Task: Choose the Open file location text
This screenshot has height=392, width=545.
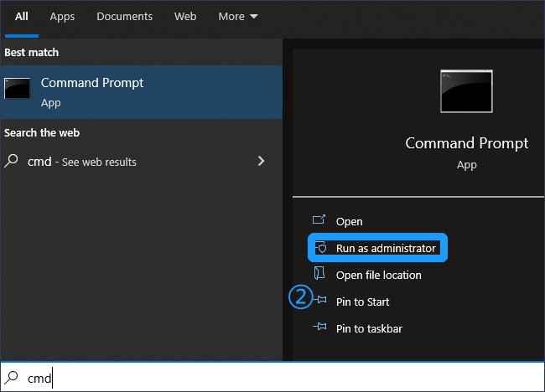Action: (378, 275)
